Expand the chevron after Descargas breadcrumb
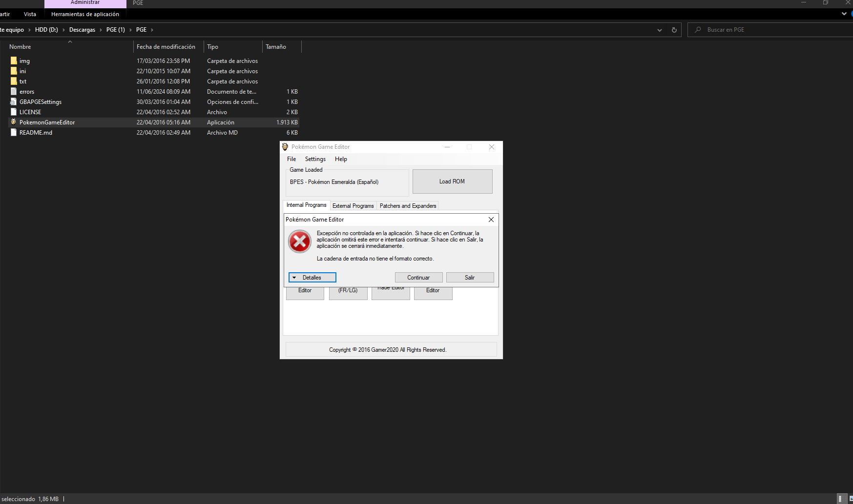 [101, 30]
